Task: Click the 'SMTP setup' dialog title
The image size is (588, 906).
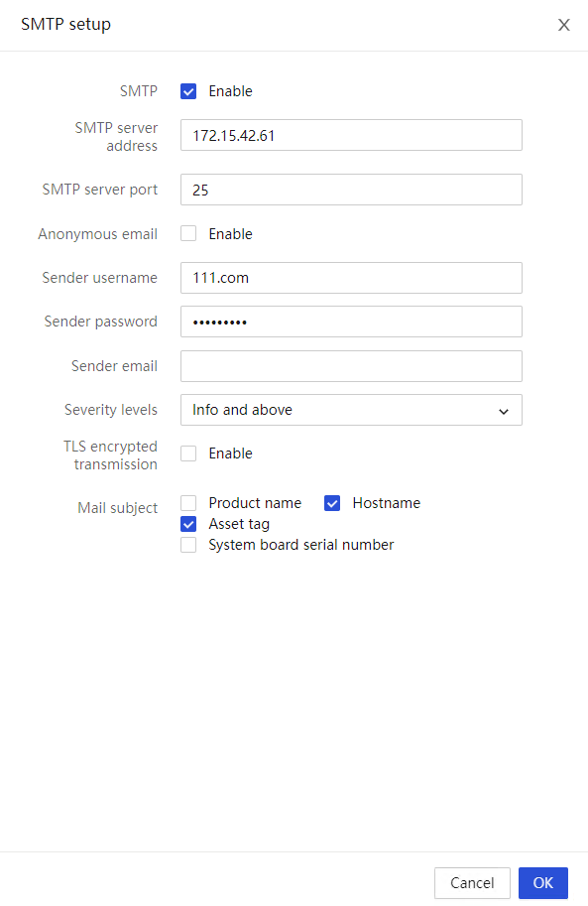Action: pyautogui.click(x=65, y=24)
